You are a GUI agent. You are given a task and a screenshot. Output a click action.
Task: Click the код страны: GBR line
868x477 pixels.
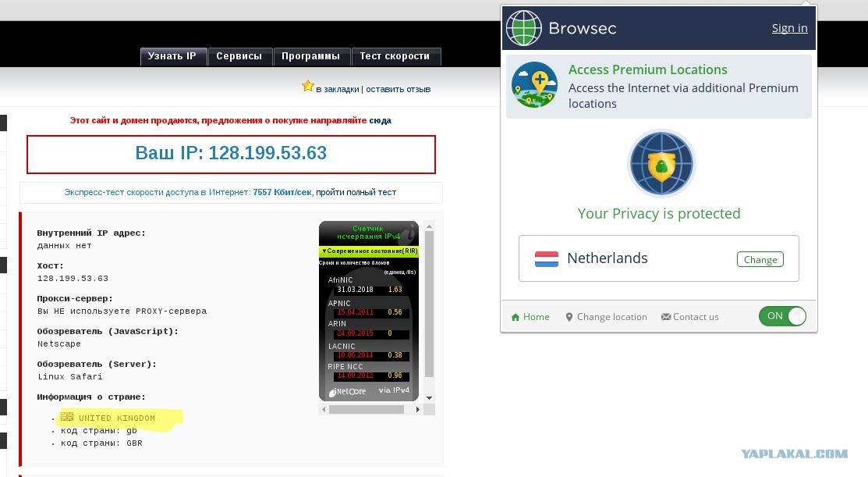pyautogui.click(x=101, y=443)
